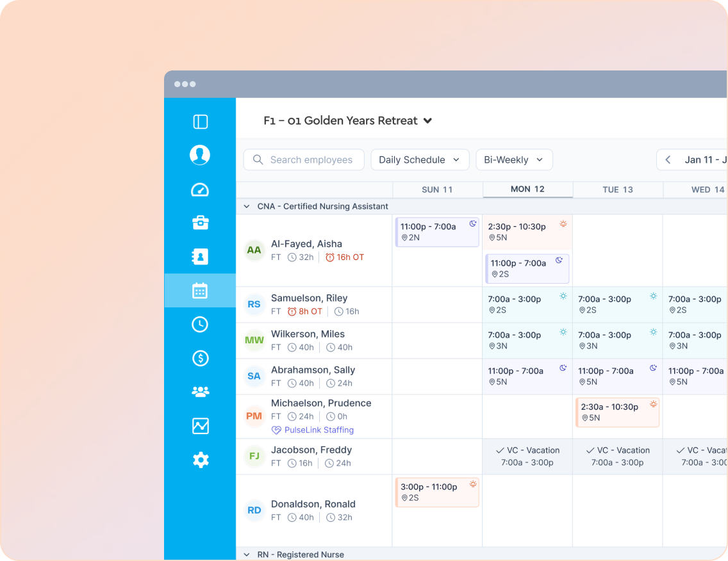This screenshot has width=728, height=561.
Task: Click Riley's 8h OT alarm icon
Action: click(292, 311)
